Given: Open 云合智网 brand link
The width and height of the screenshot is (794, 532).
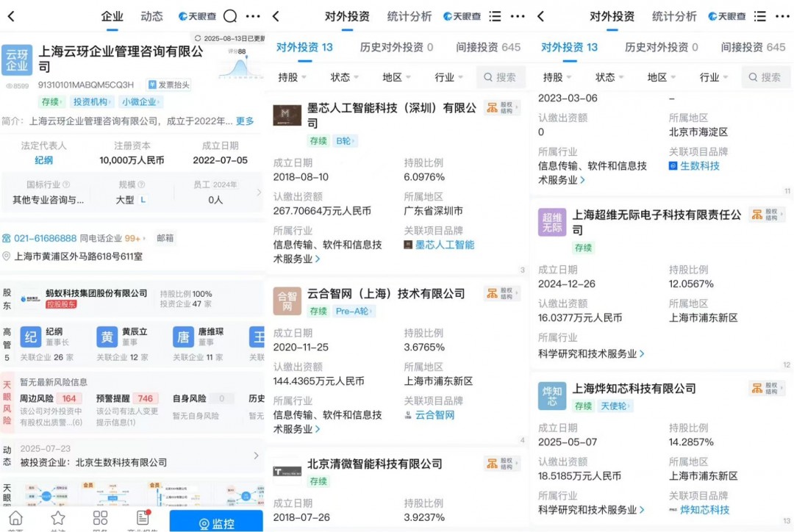Looking at the screenshot, I should click(434, 415).
